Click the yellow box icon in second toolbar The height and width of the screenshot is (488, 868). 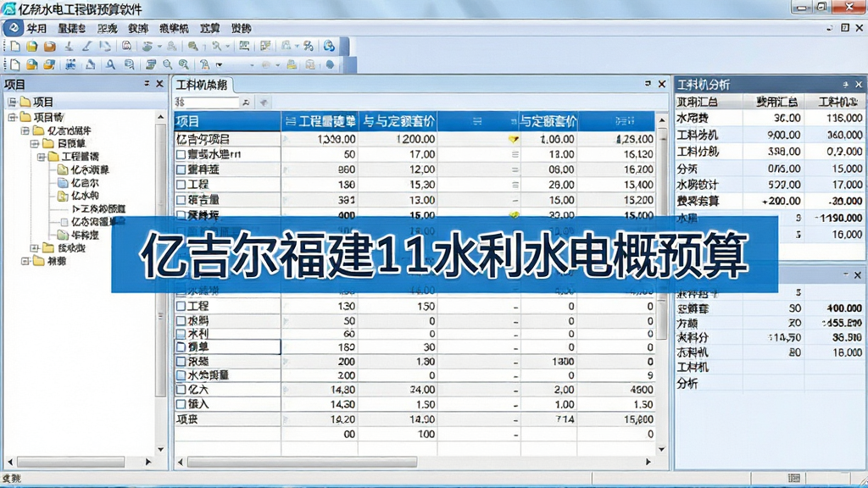(x=292, y=64)
